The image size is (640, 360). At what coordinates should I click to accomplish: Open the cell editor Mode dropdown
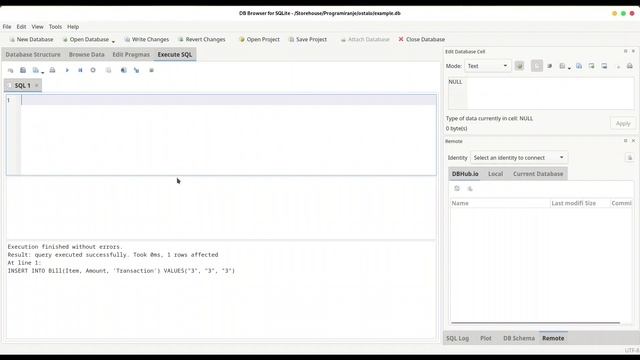[x=487, y=66]
